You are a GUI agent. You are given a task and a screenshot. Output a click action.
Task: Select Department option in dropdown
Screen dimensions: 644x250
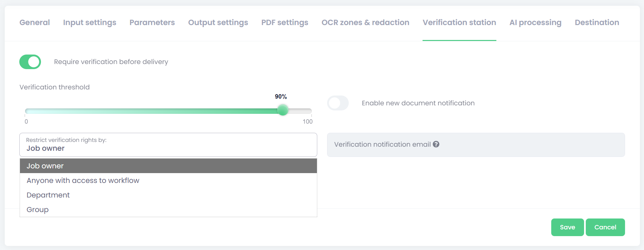(48, 195)
